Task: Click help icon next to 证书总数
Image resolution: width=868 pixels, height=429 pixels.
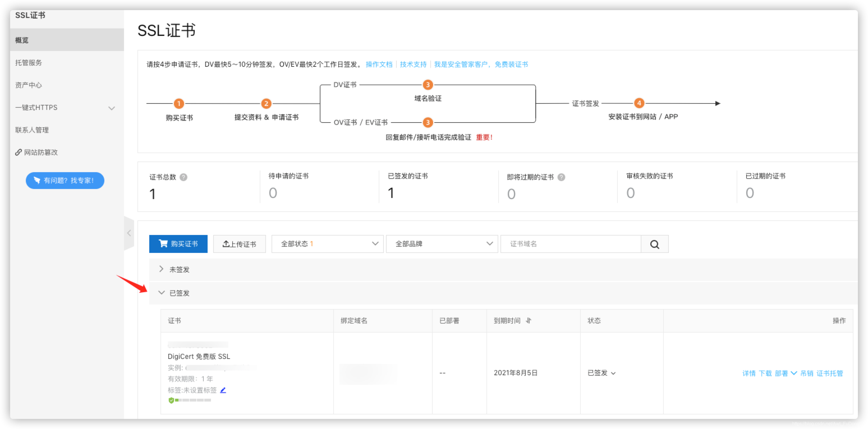Action: pyautogui.click(x=183, y=177)
